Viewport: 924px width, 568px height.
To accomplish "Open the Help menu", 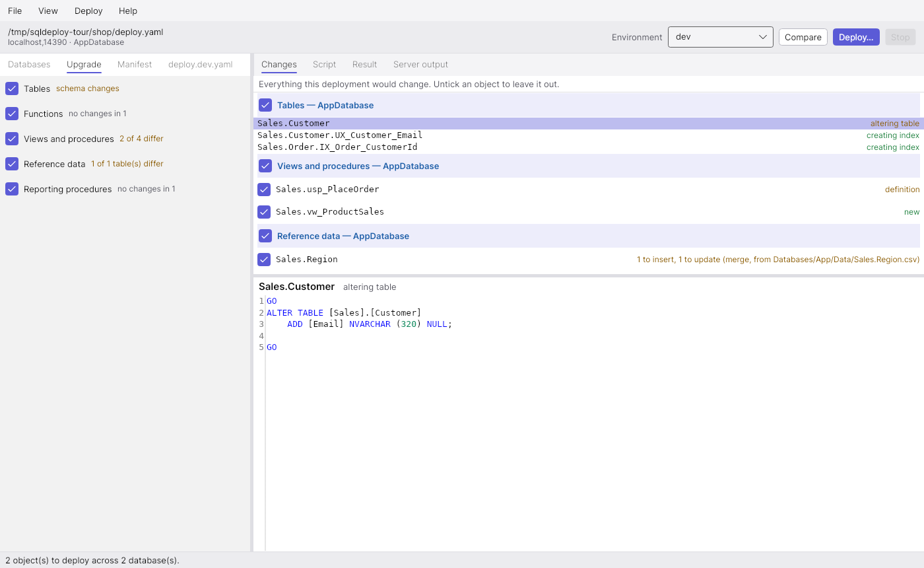I will click(128, 11).
